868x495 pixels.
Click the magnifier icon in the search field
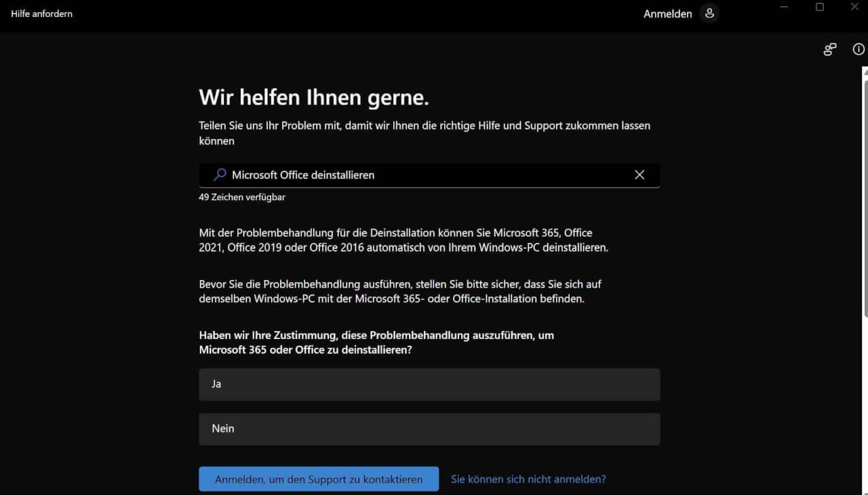218,174
